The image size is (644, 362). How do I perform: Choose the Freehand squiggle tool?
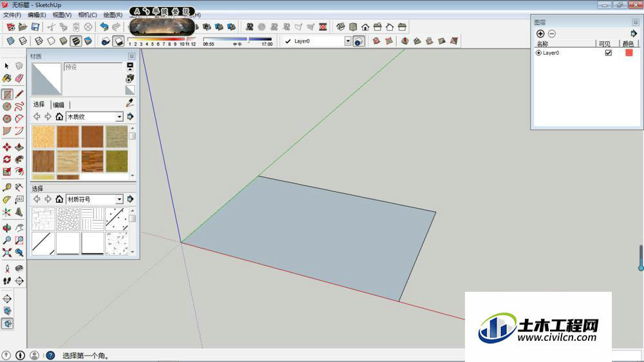(x=19, y=106)
